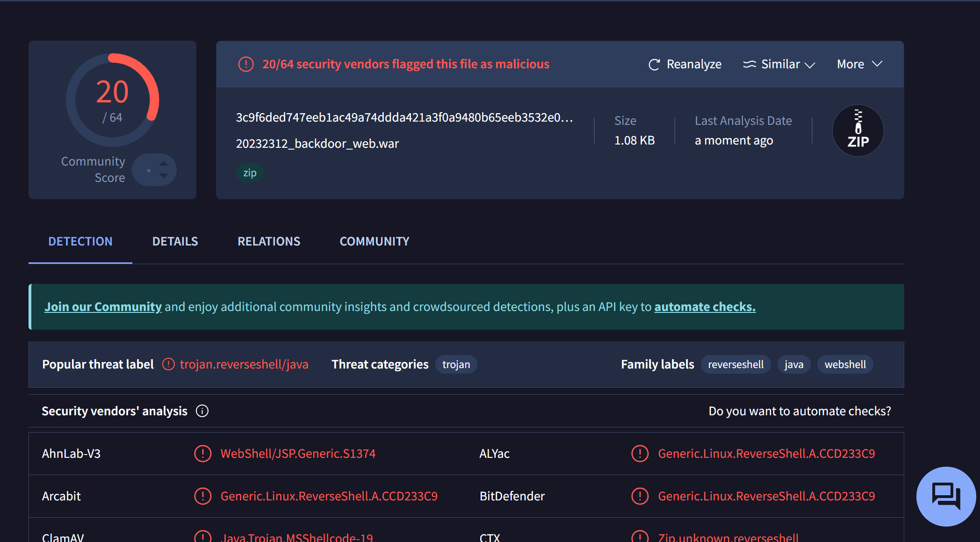Click the Similar search icon

[749, 65]
